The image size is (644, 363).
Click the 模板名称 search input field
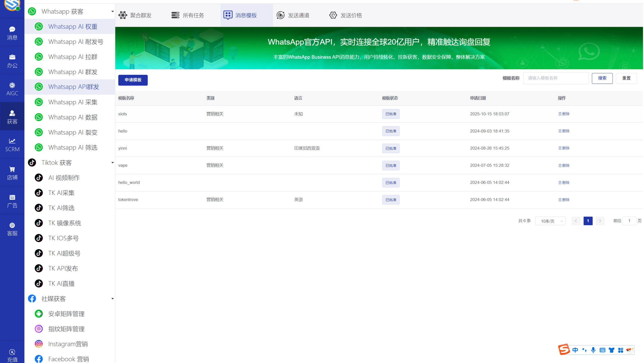point(556,78)
